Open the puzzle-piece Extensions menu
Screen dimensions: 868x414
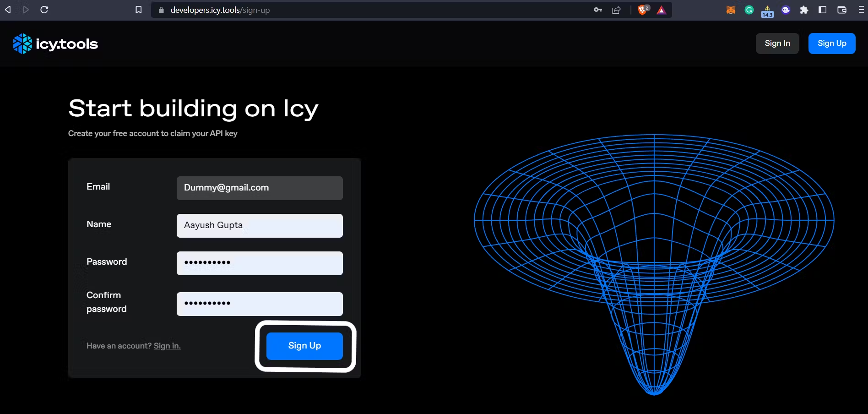804,10
